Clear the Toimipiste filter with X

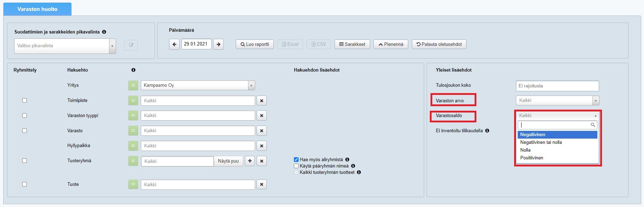[x=261, y=101]
